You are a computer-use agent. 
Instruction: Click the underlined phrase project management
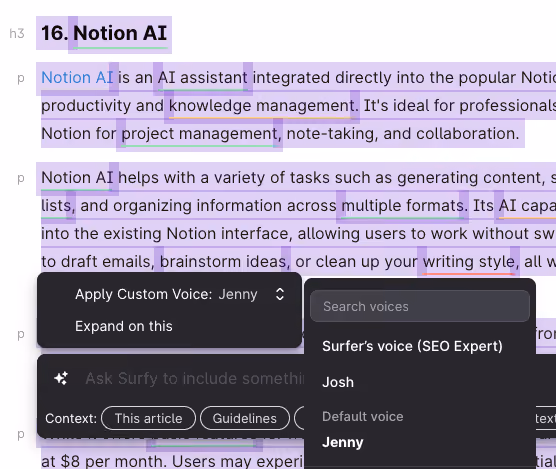(199, 134)
